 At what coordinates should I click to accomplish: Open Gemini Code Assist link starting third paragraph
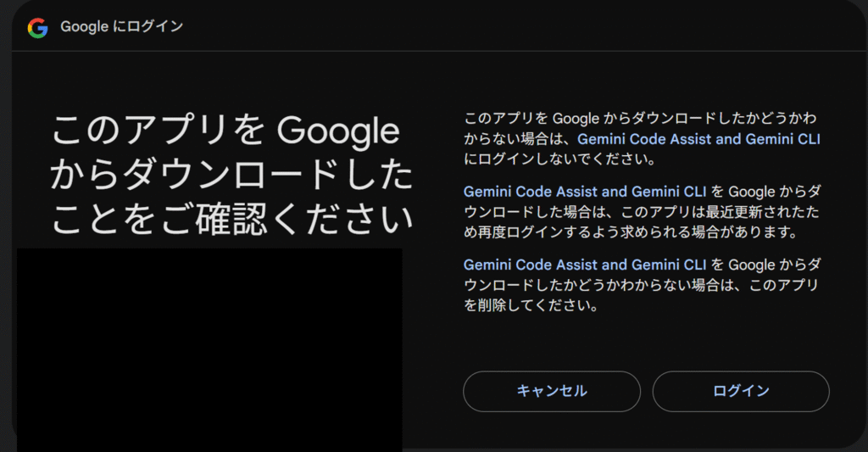tap(585, 265)
